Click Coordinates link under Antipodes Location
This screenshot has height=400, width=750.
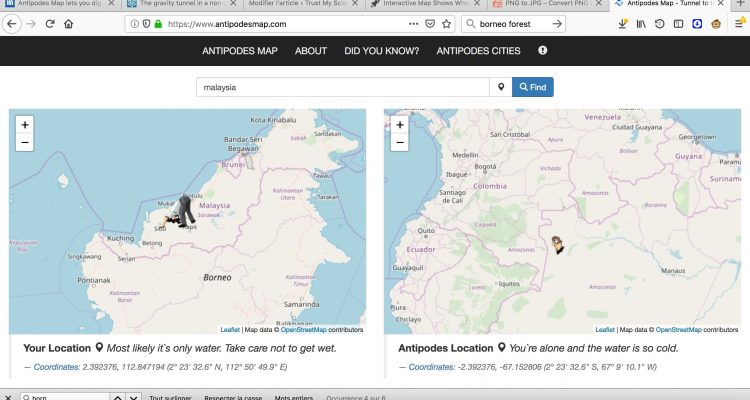click(432, 367)
